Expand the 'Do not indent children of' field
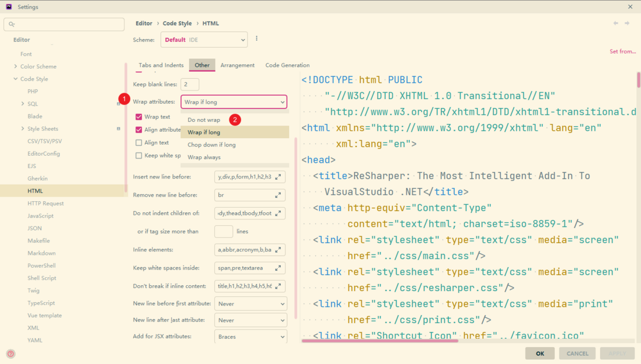The image size is (641, 364). pyautogui.click(x=278, y=213)
